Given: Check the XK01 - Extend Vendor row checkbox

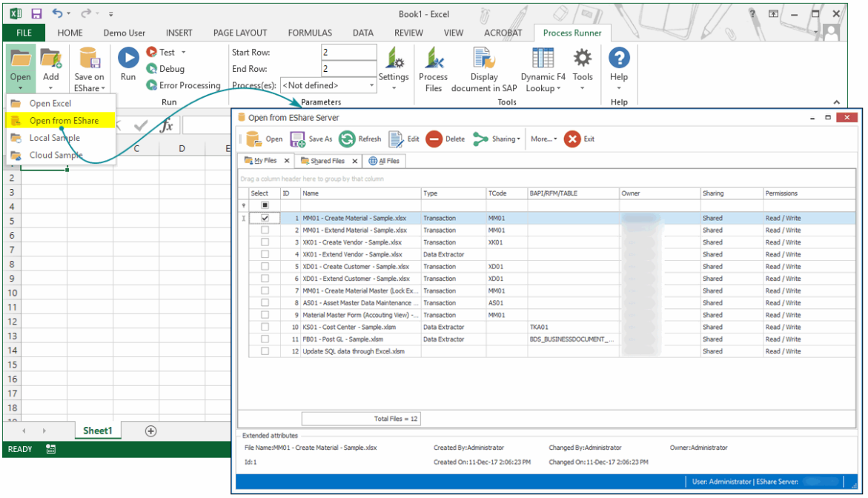Looking at the screenshot, I should click(265, 254).
